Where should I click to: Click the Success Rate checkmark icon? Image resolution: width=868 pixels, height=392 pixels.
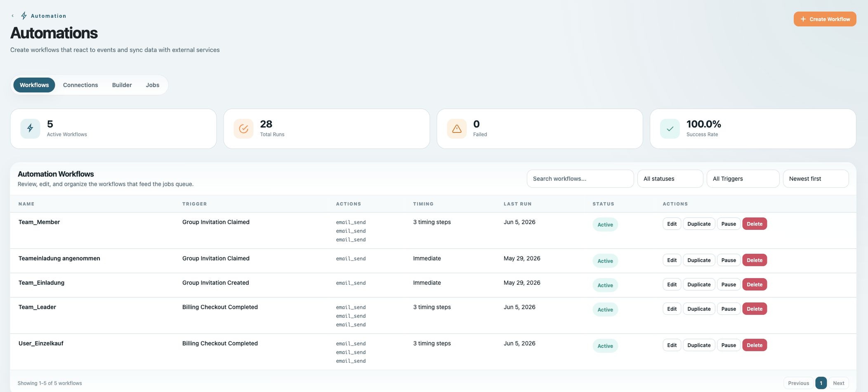coord(670,128)
